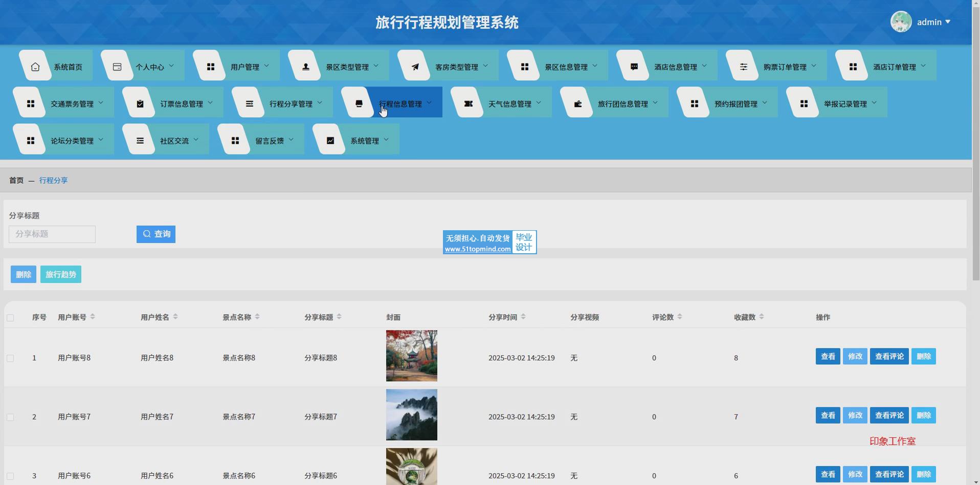Click the chart icon for 系统管理

[x=330, y=141]
